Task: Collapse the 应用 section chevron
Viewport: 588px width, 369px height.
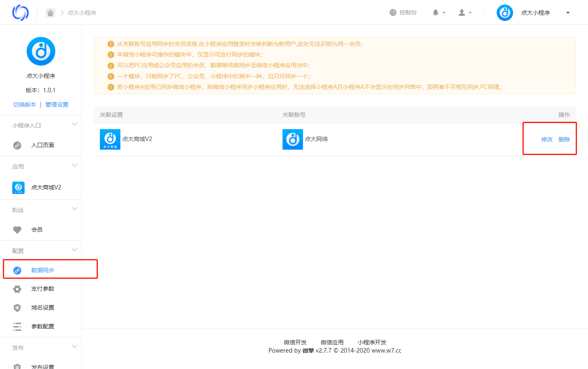Action: 75,165
